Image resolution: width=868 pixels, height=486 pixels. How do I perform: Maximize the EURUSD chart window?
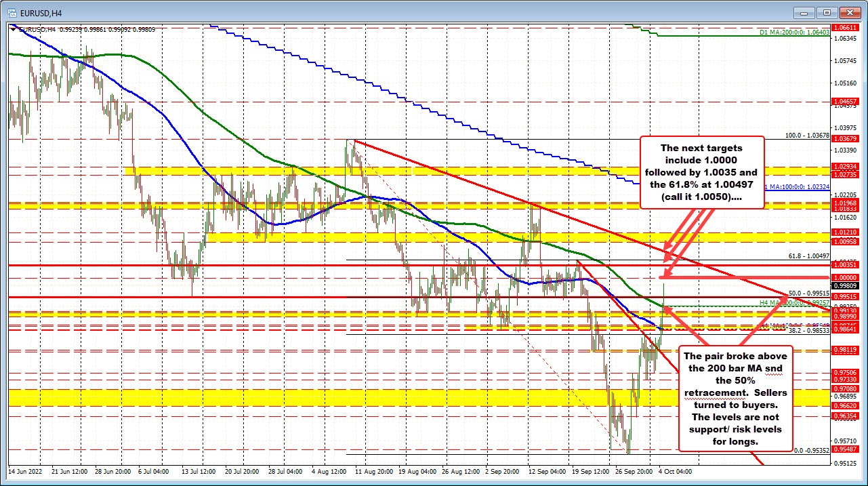[x=826, y=12]
